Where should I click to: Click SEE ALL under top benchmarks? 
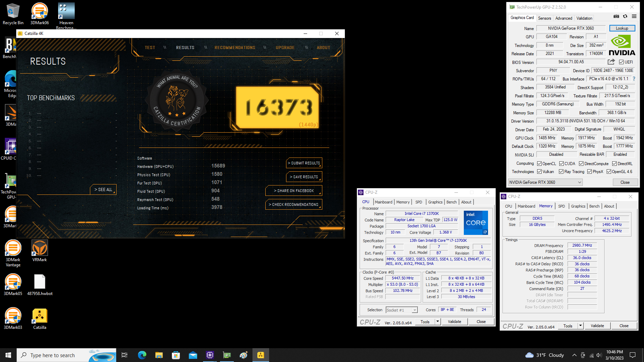click(103, 190)
